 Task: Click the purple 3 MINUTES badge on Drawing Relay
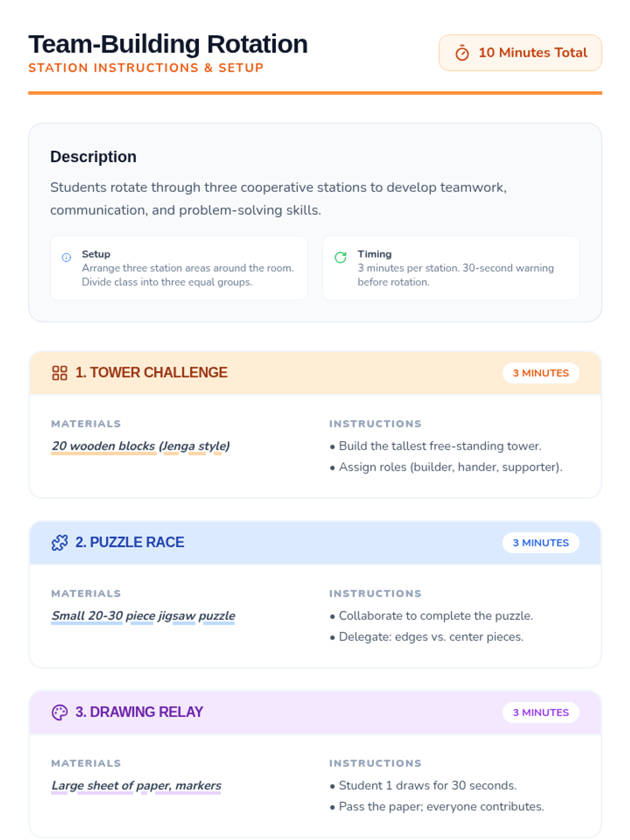pos(540,712)
